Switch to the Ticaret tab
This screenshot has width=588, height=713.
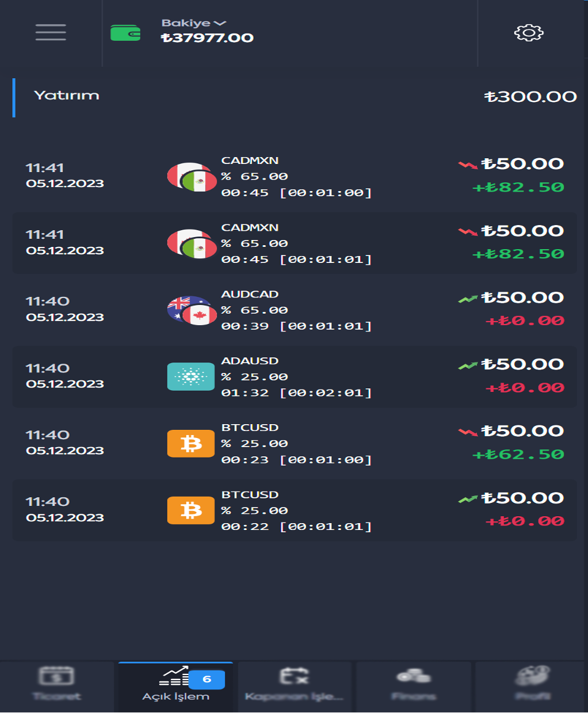point(57,684)
